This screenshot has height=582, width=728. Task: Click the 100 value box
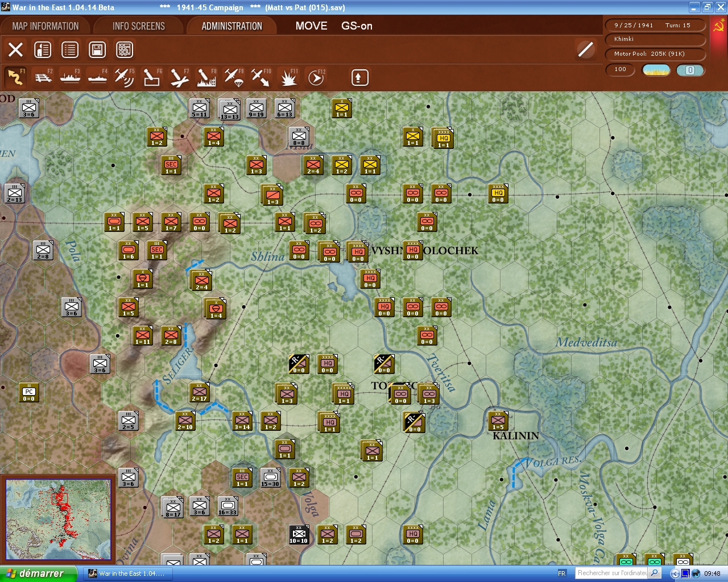621,69
